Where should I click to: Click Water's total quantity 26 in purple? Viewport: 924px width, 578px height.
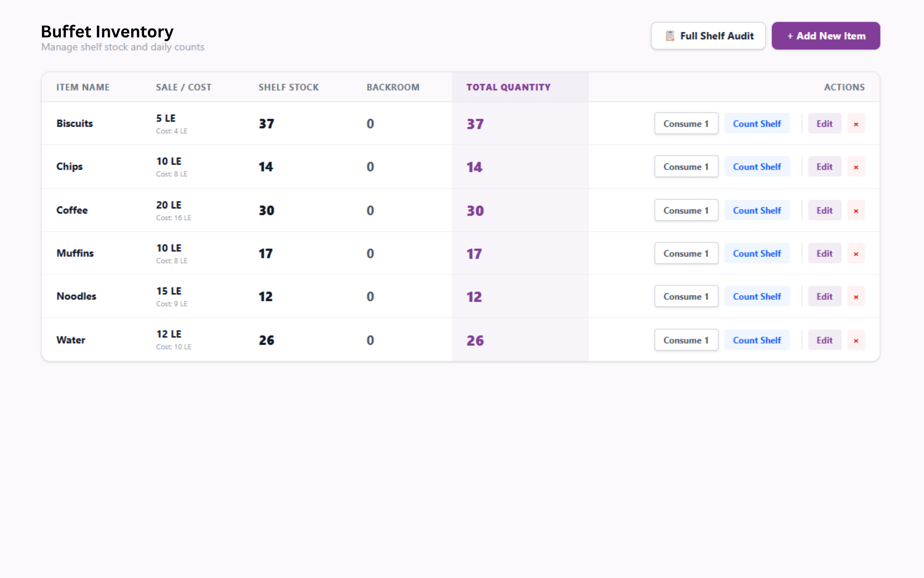(x=475, y=341)
